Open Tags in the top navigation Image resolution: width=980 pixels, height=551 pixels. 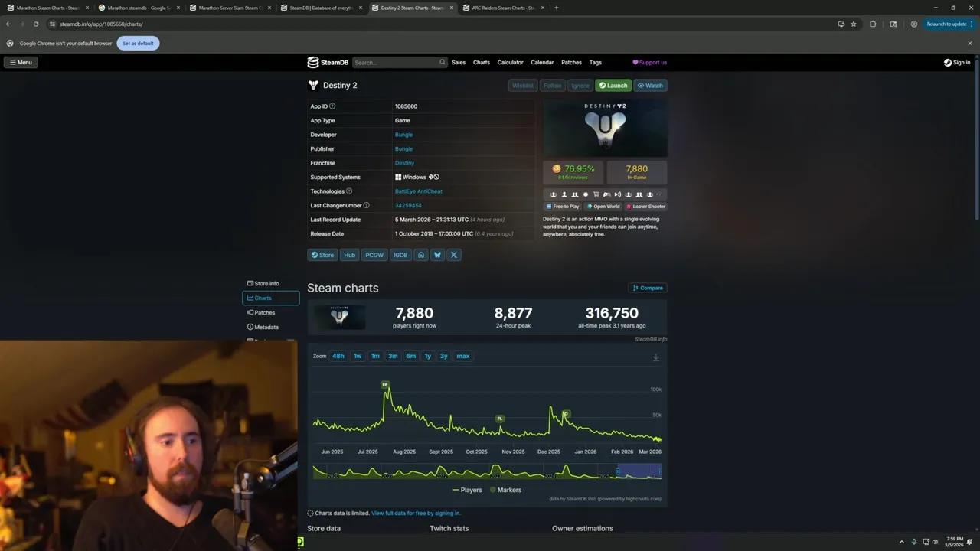[596, 63]
